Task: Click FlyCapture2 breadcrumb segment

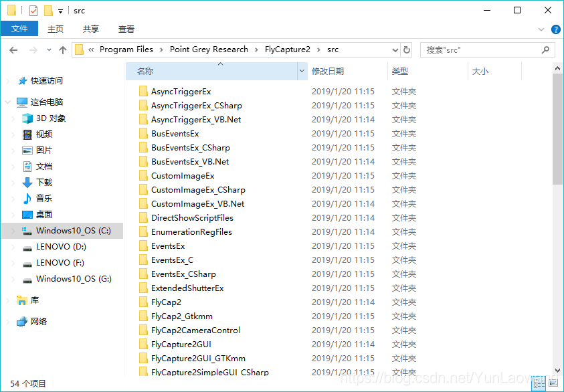Action: (x=288, y=50)
